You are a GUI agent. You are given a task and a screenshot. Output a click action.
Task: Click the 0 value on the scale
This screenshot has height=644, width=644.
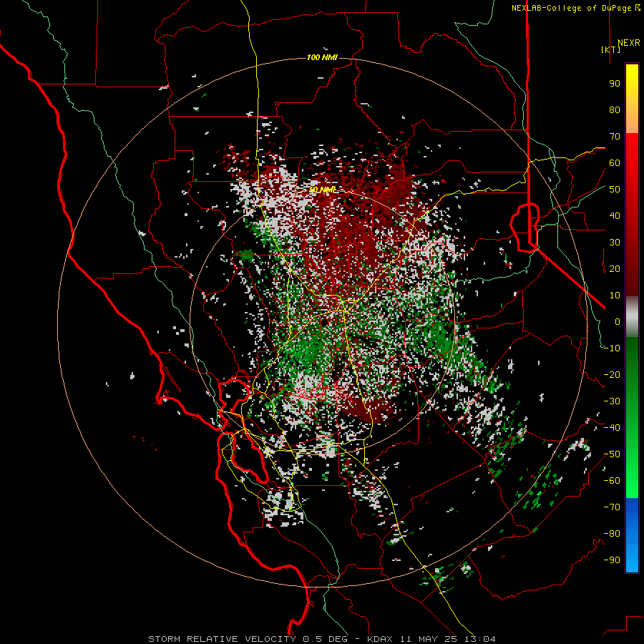[618, 321]
